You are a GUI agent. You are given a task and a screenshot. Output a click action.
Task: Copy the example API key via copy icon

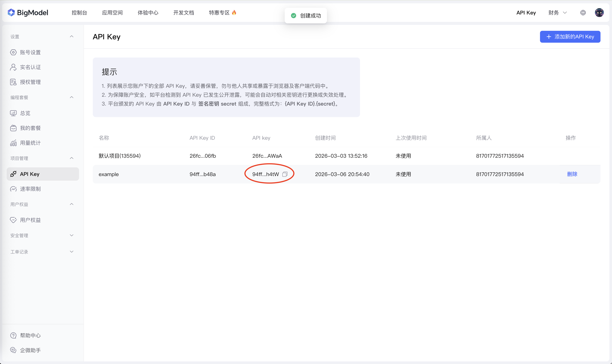pos(284,174)
